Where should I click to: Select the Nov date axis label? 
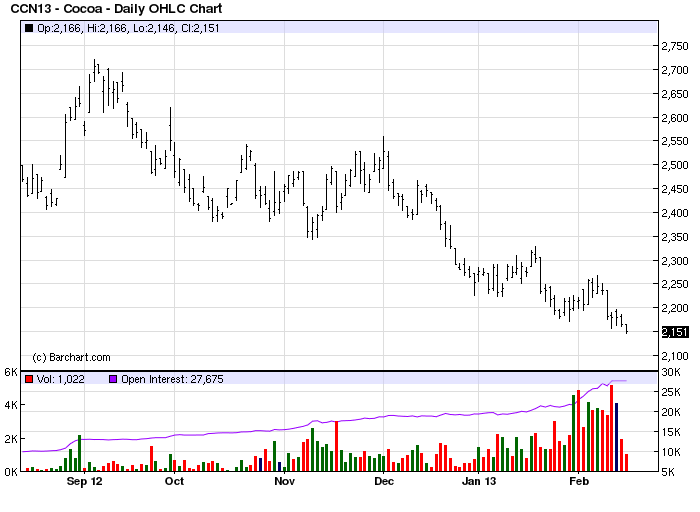tap(284, 481)
